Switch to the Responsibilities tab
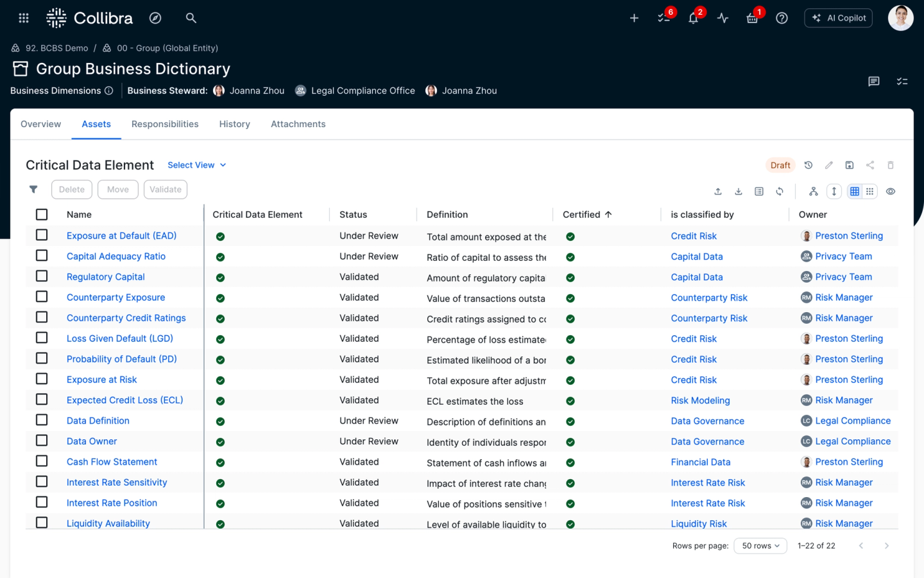 click(x=165, y=124)
